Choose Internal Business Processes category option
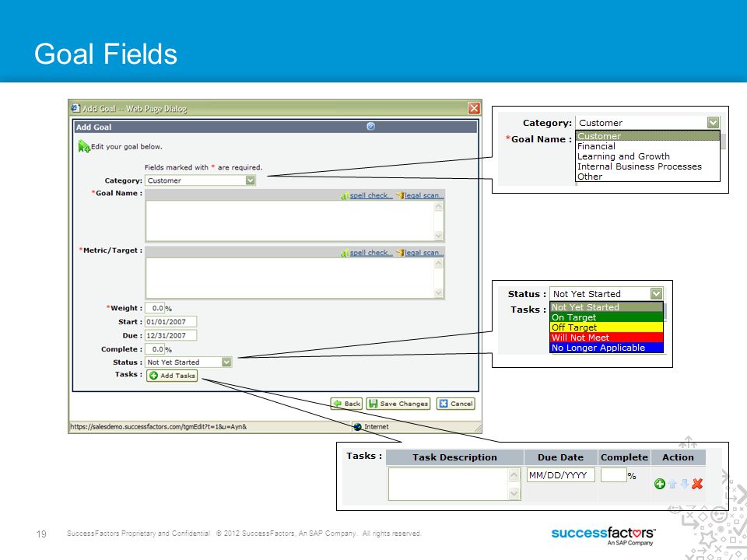This screenshot has height=560, width=747. [x=647, y=166]
